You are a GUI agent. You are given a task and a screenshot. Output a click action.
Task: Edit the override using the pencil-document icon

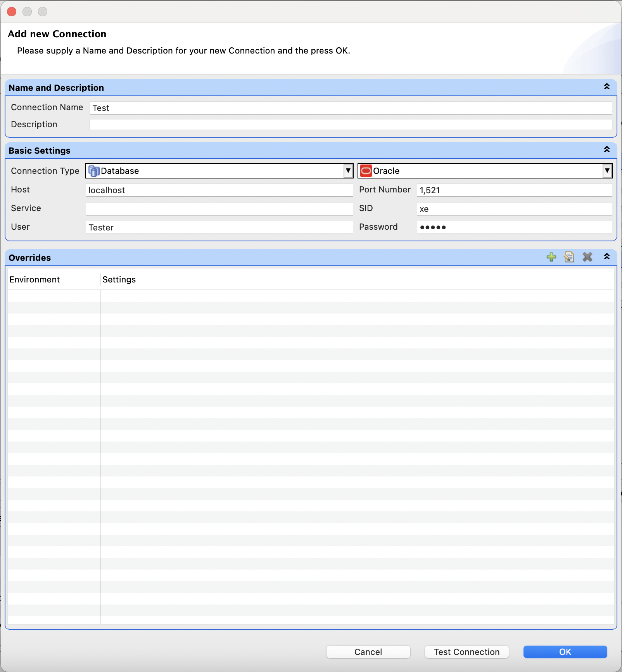[x=569, y=257]
